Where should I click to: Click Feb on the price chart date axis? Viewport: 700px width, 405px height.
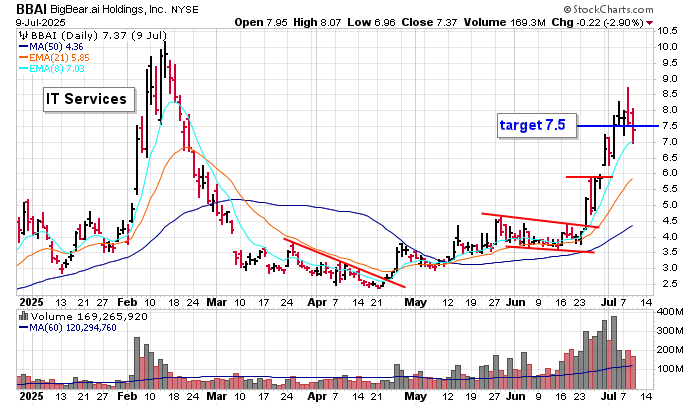(x=127, y=302)
